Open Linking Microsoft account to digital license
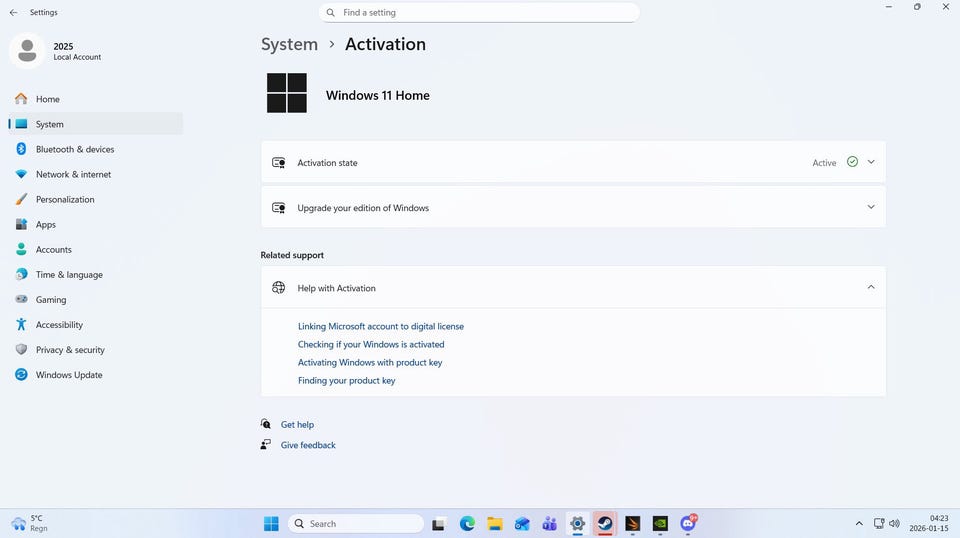This screenshot has width=960, height=538. (x=381, y=326)
